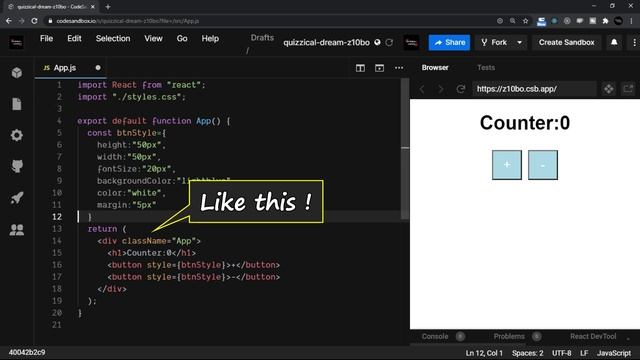Viewport: 640px width, 360px height.
Task: Open the Problems panel
Action: pos(509,336)
